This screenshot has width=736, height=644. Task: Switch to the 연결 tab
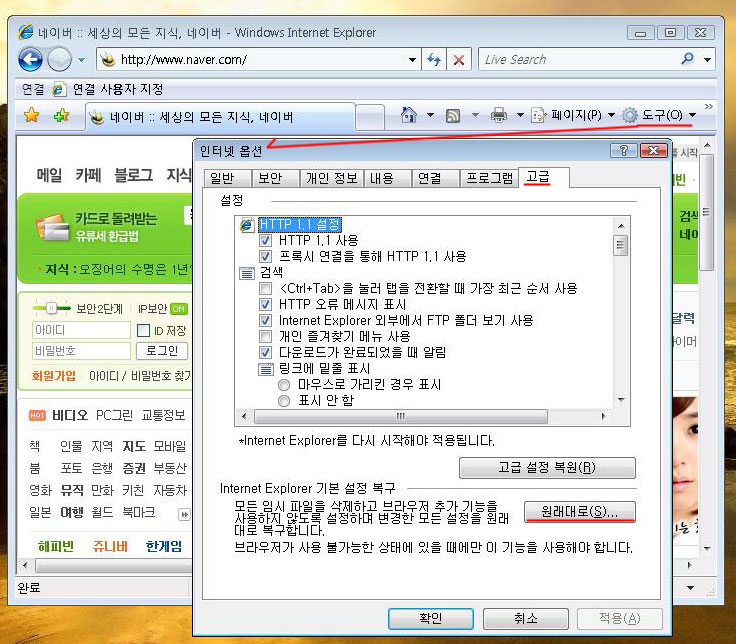pos(436,178)
